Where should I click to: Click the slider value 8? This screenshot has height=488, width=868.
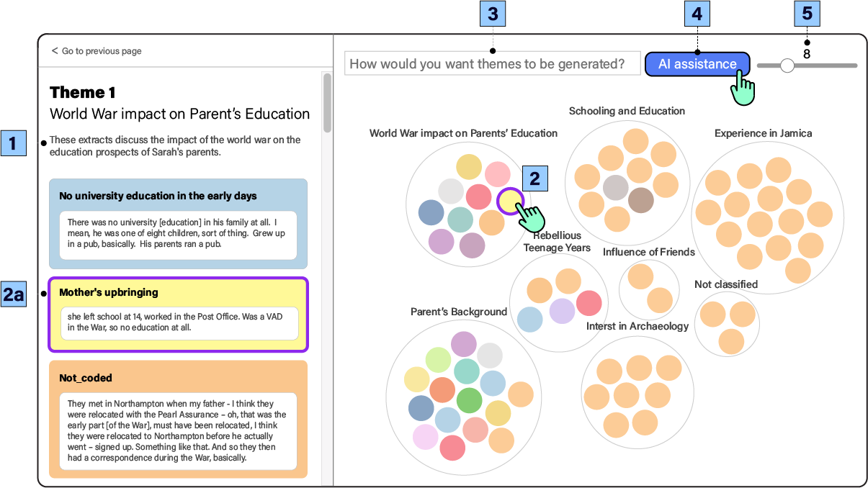(807, 54)
